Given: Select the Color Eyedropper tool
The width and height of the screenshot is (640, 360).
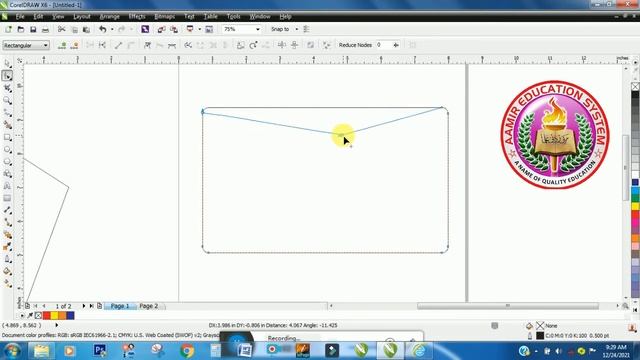Looking at the screenshot, I should [7, 247].
